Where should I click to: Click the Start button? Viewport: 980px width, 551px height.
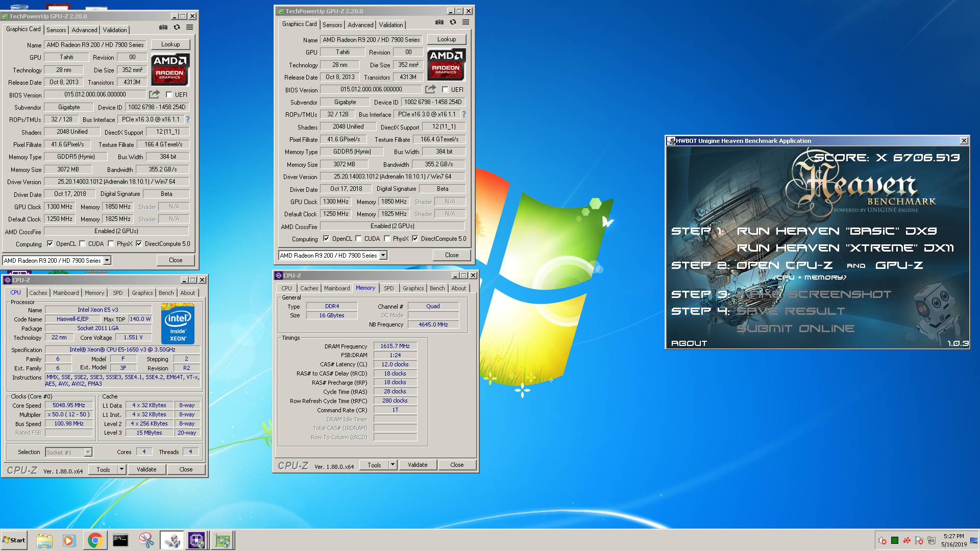[14, 540]
